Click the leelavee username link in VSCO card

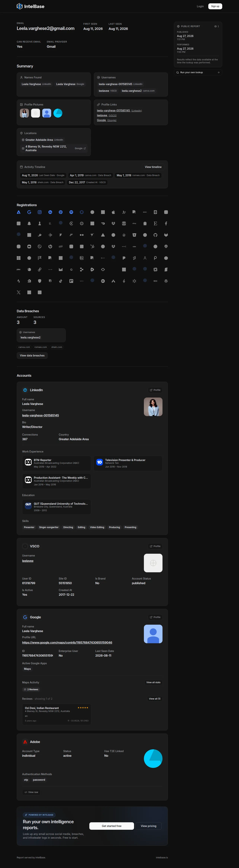[x=28, y=561]
